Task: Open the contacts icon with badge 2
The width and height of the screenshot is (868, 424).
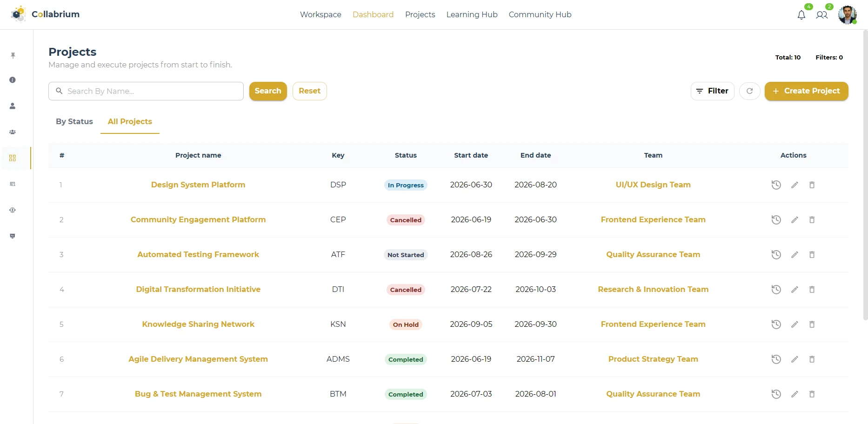Action: click(822, 15)
